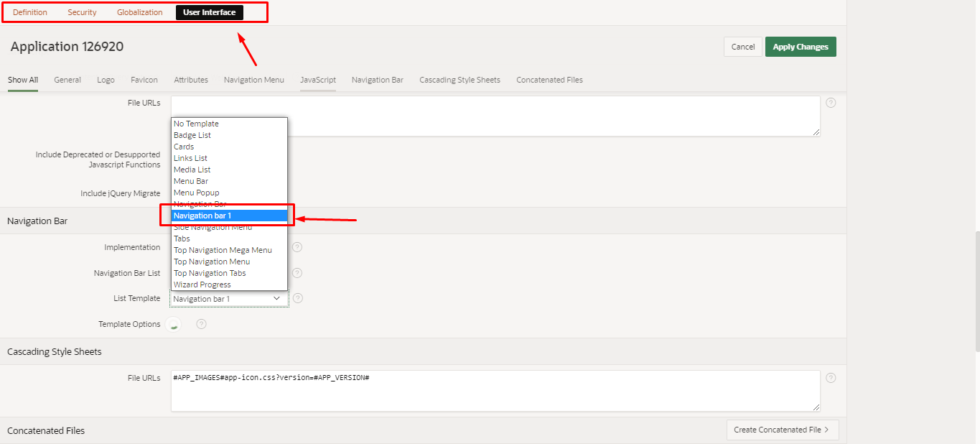Open help icon beside List Template dropdown
The height and width of the screenshot is (444, 980).
298,298
